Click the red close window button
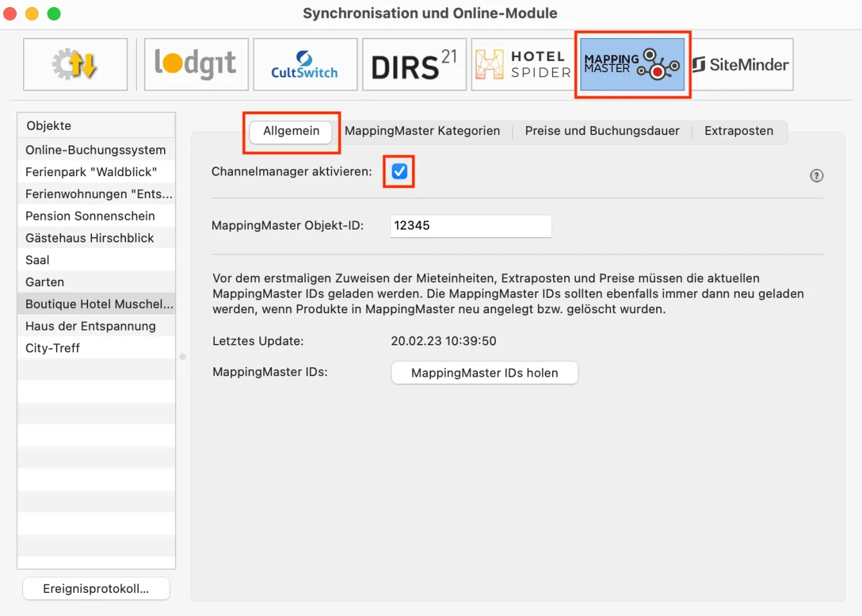 (x=10, y=14)
